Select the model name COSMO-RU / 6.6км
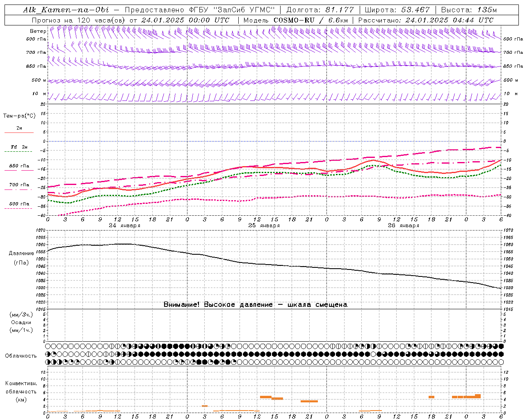525x420 pixels. click(310, 20)
